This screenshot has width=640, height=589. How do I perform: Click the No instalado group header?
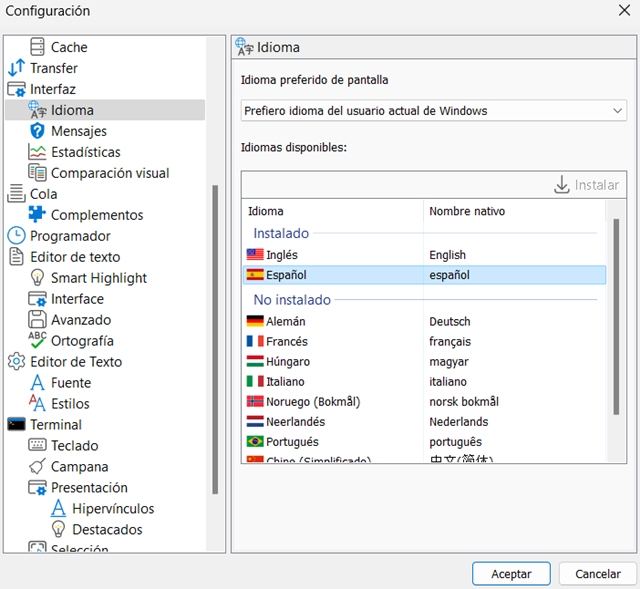(292, 300)
